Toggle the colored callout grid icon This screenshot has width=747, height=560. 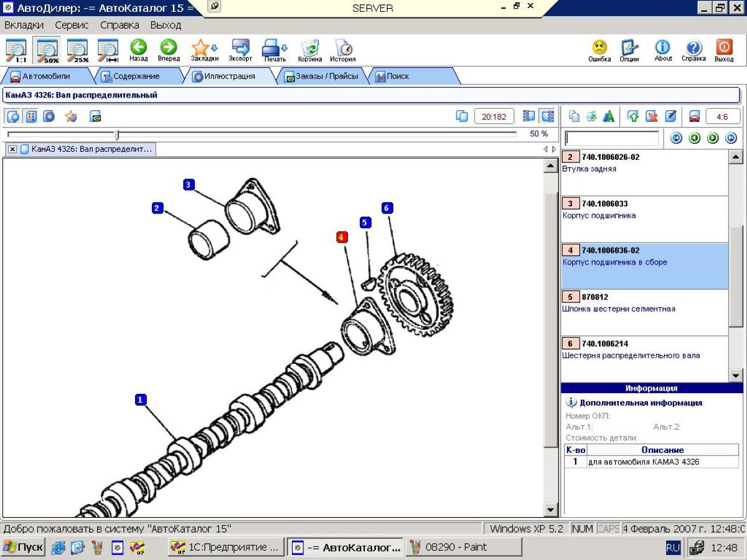pyautogui.click(x=31, y=116)
